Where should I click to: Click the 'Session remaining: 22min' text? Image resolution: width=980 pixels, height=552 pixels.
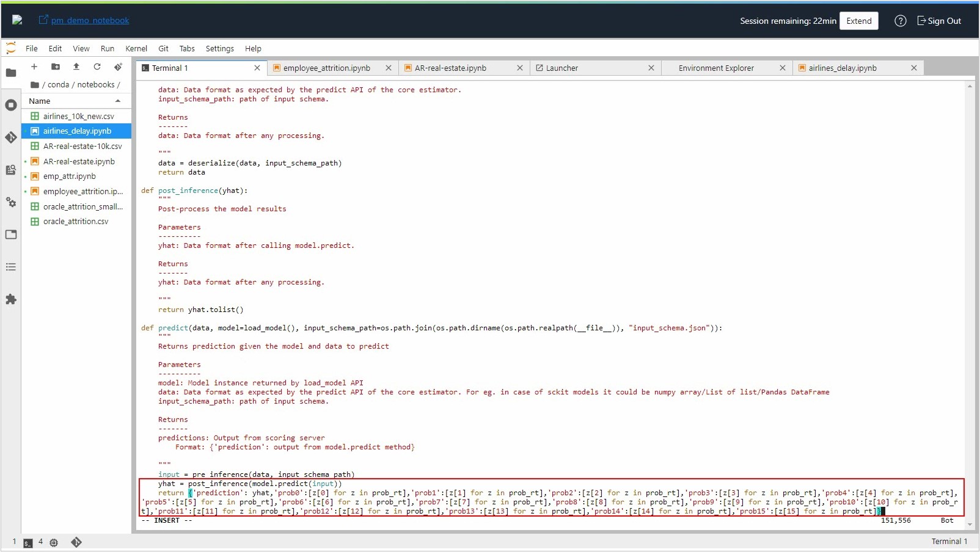(x=788, y=21)
